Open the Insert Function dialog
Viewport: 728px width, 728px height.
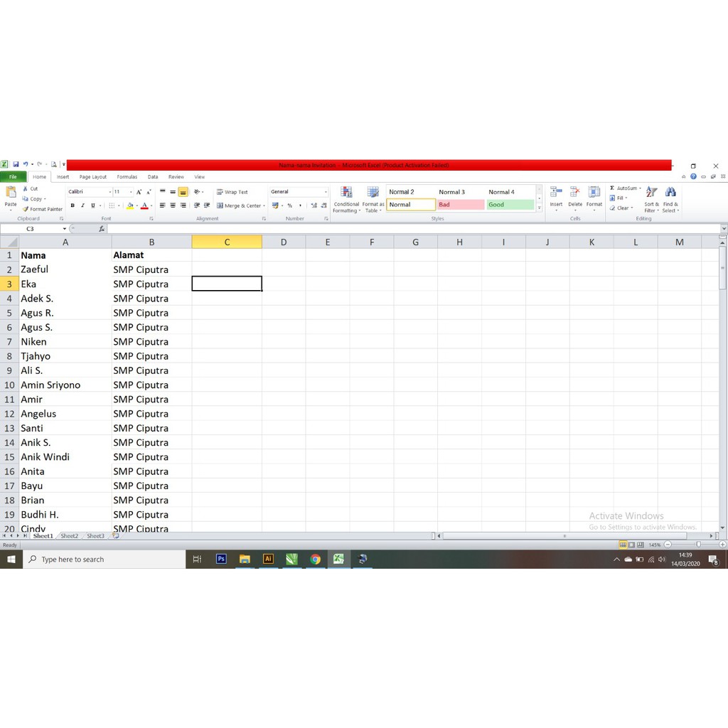pyautogui.click(x=102, y=229)
